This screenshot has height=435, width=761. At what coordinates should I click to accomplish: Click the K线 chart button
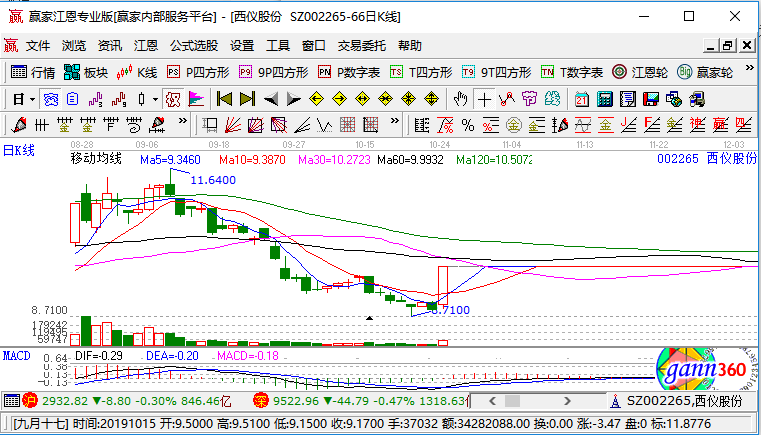coord(136,72)
